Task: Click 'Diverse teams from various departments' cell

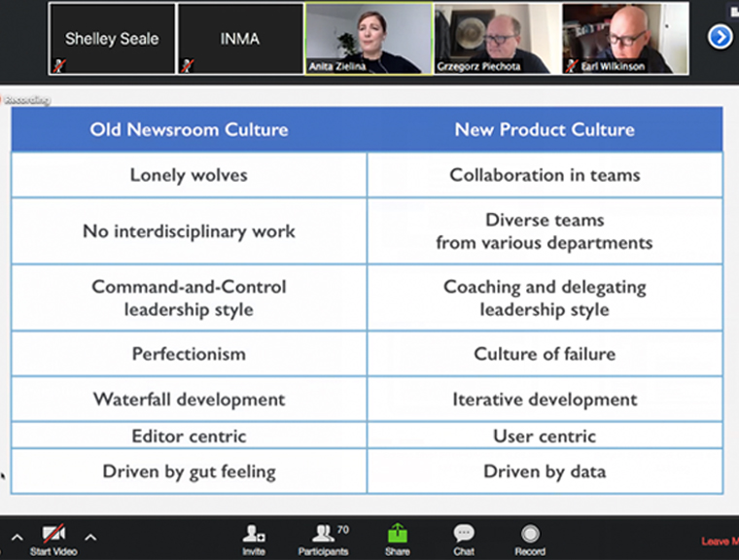Action: (545, 231)
